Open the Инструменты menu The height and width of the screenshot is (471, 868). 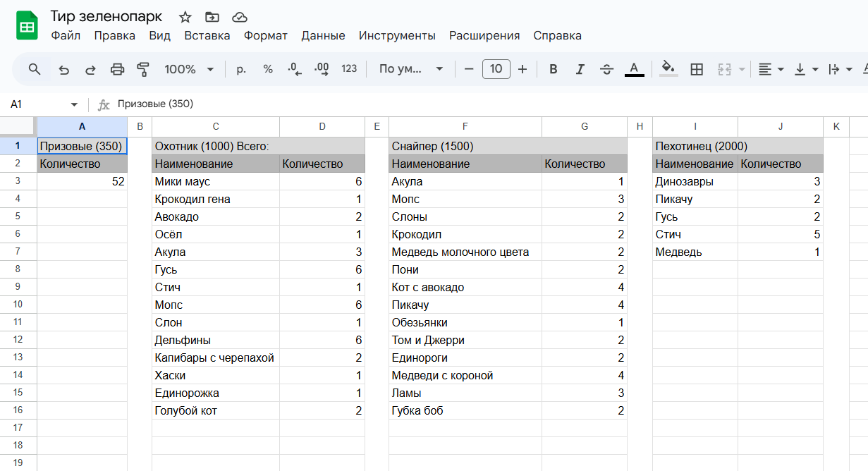point(397,35)
